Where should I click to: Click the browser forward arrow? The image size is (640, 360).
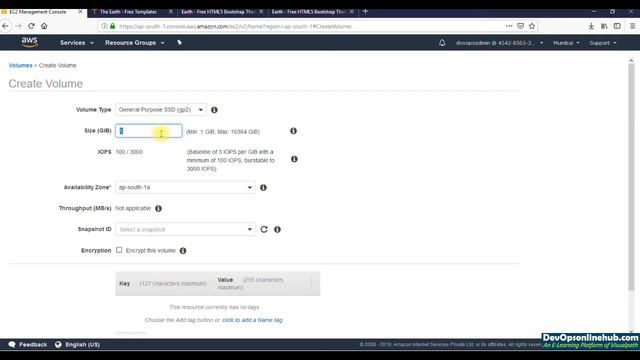point(18,26)
